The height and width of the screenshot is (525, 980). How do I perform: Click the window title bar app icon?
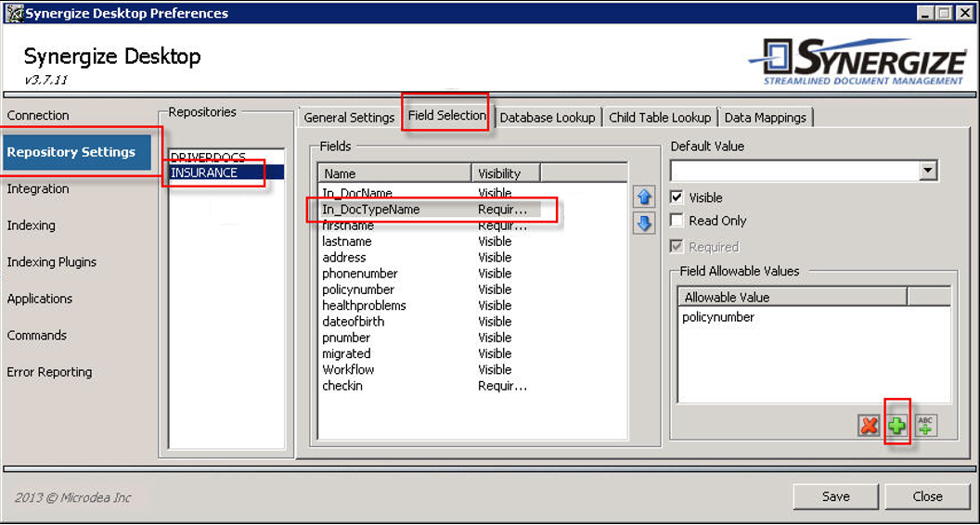pyautogui.click(x=12, y=12)
